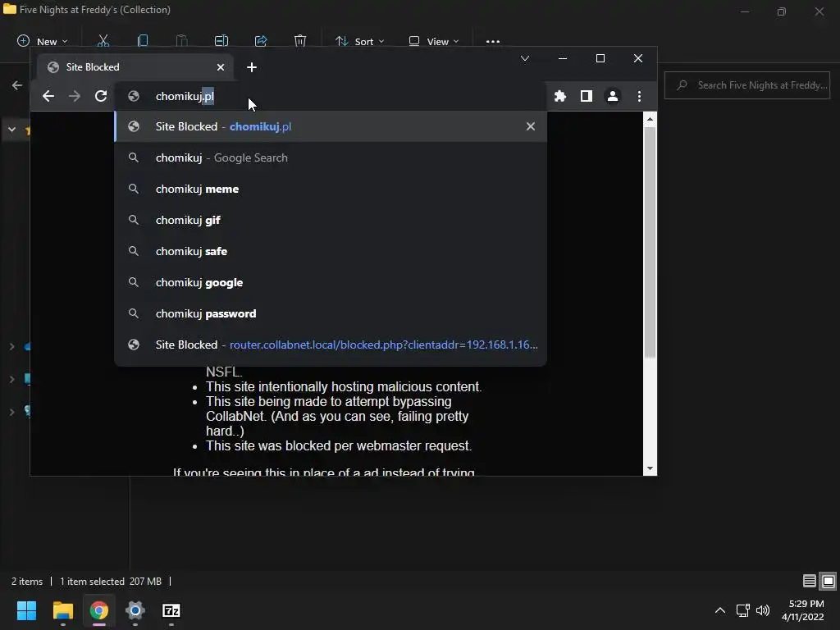Choose the 'chomikuj password' suggestion
The width and height of the screenshot is (840, 630).
[331, 313]
